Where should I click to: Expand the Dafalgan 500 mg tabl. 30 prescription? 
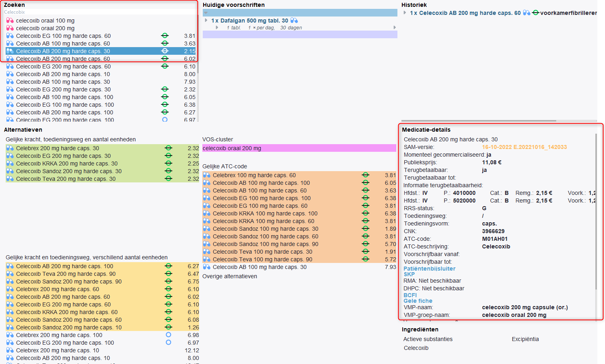(206, 20)
